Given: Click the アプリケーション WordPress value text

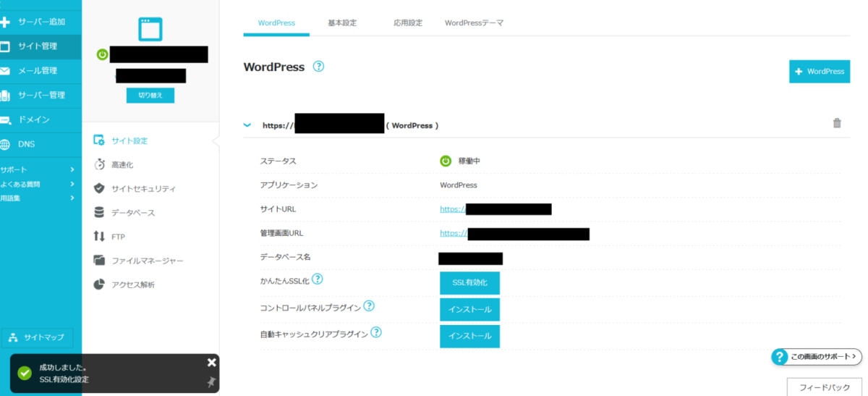Looking at the screenshot, I should pyautogui.click(x=459, y=185).
